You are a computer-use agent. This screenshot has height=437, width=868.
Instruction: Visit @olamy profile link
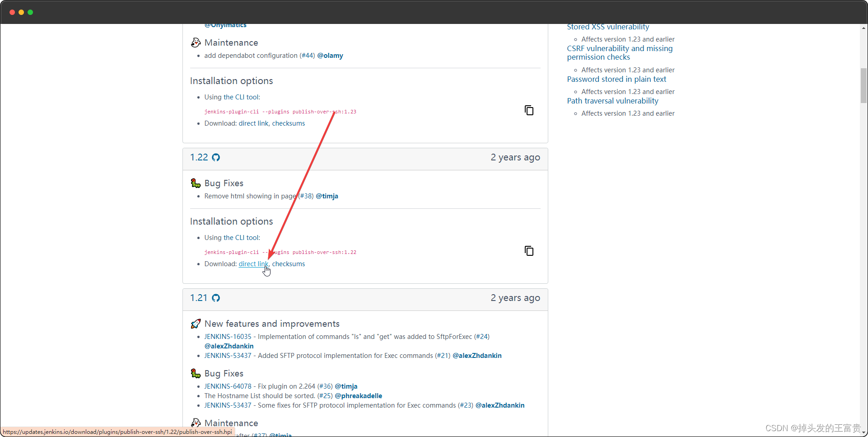click(x=330, y=56)
